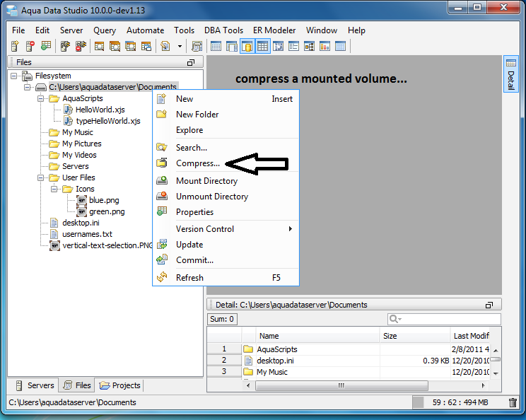This screenshot has width=526, height=420.
Task: Maximize the Detail panel using its corner icon
Action: coord(489,305)
